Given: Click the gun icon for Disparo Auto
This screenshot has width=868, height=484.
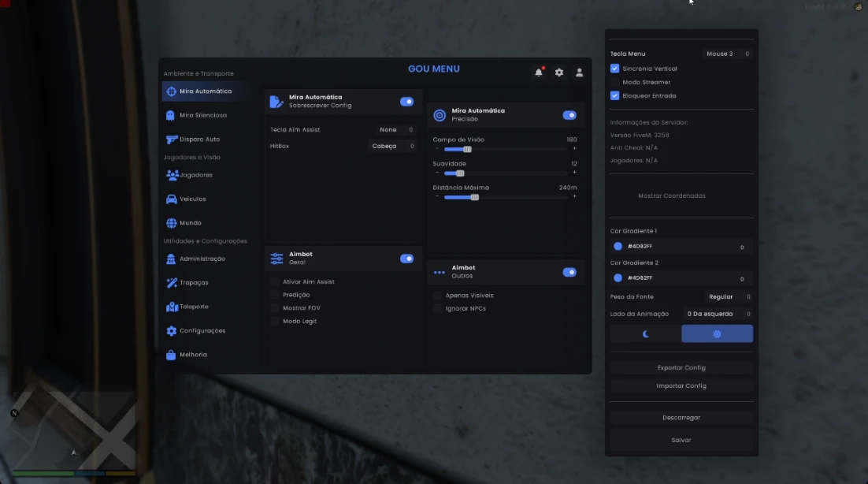Looking at the screenshot, I should [x=172, y=140].
